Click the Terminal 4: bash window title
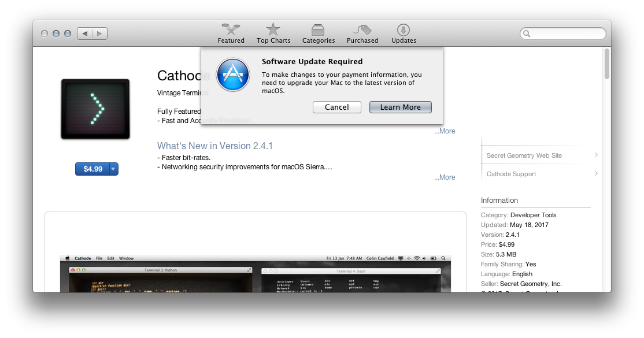The image size is (644, 338). [351, 271]
